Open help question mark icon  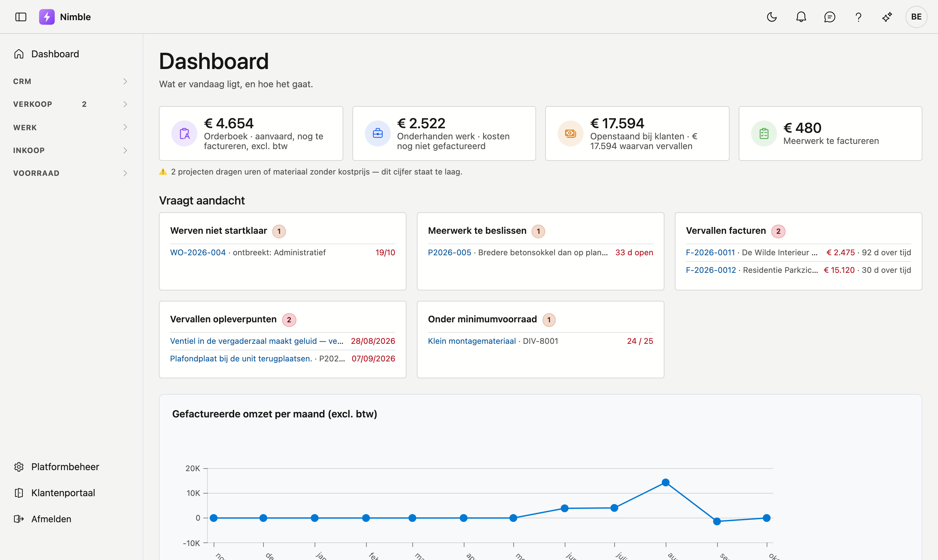[858, 17]
